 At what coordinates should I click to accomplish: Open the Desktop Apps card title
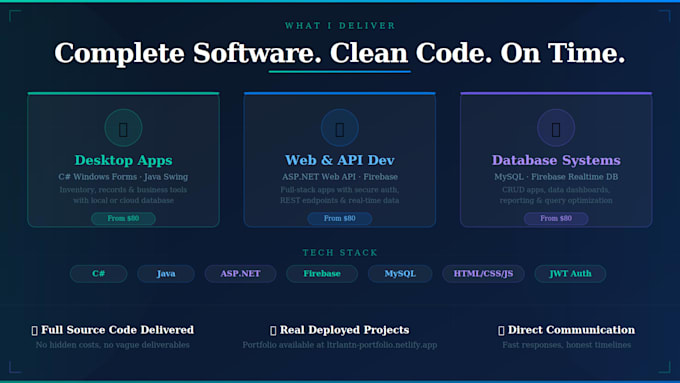click(123, 160)
